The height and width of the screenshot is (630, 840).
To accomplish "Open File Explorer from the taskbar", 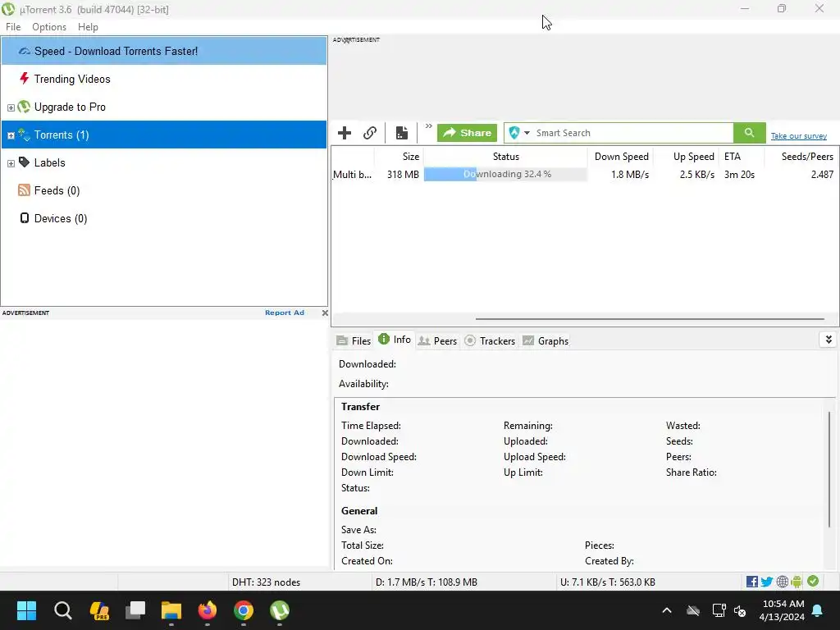I will point(171,610).
